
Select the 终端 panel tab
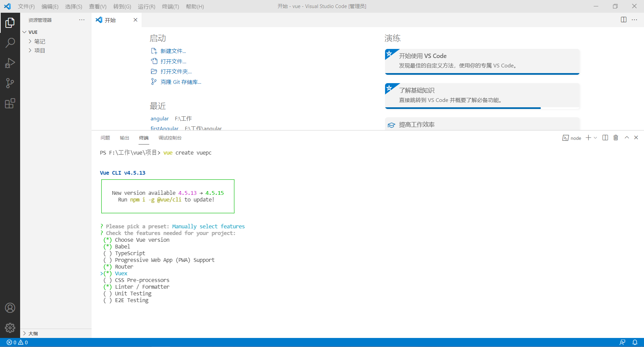pyautogui.click(x=144, y=138)
